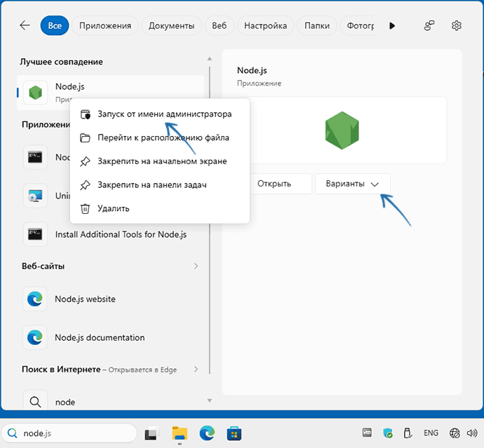Click the pin icon beside Закрепить на начальном экране
Image resolution: width=484 pixels, height=448 pixels.
85,161
